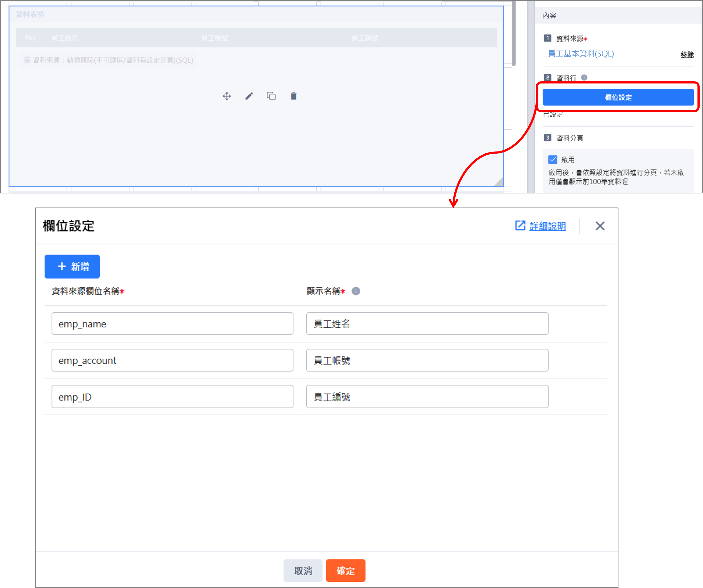This screenshot has width=703, height=588.
Task: Click the duplicate copy icon on the widget
Action: click(271, 96)
